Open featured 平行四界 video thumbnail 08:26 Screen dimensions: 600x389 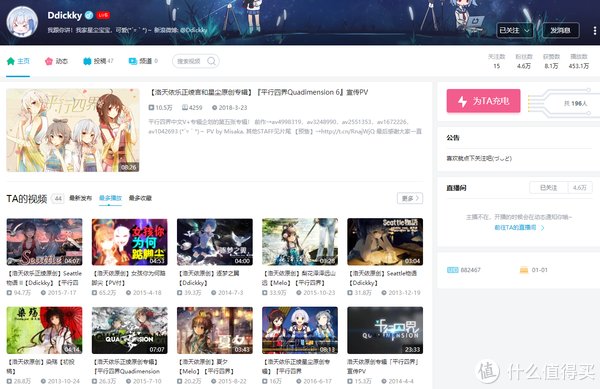(x=73, y=130)
